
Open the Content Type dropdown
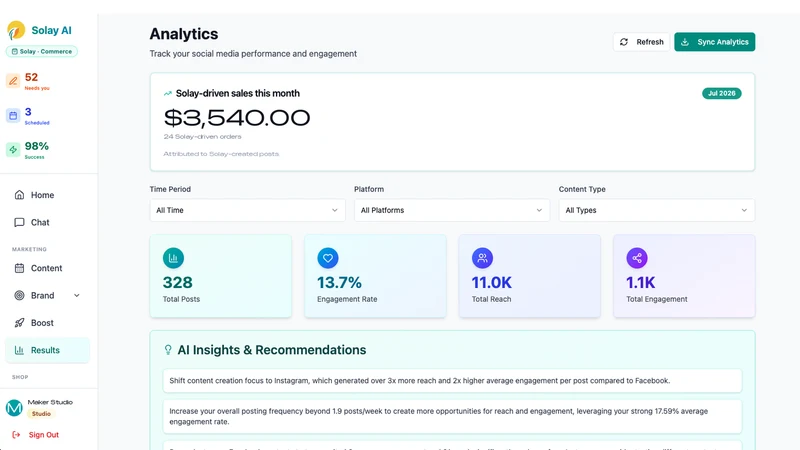pos(657,210)
